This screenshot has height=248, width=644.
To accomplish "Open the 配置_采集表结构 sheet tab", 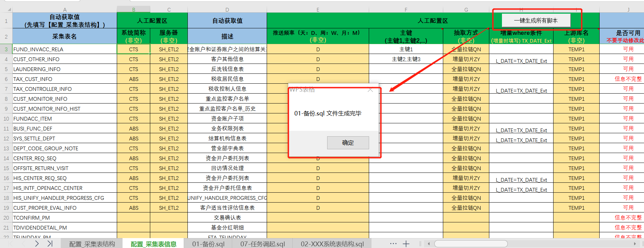I will click(x=92, y=244).
